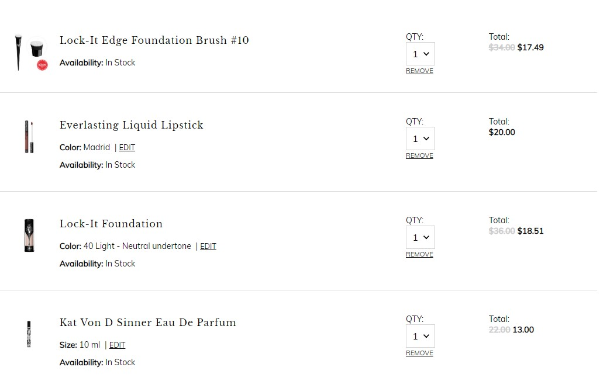Open Lock-It Foundation product title
600x388 pixels.
[111, 223]
